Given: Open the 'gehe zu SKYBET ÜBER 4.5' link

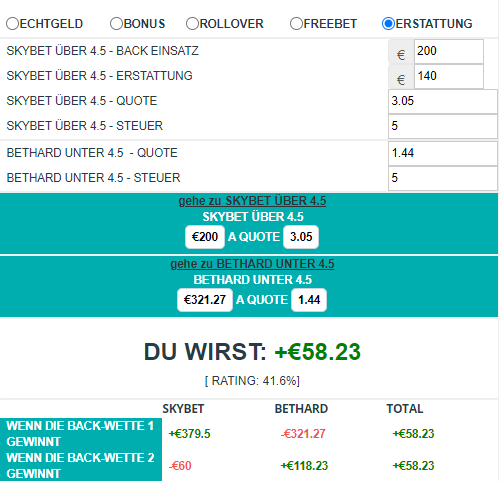Looking at the screenshot, I should click(x=252, y=201).
